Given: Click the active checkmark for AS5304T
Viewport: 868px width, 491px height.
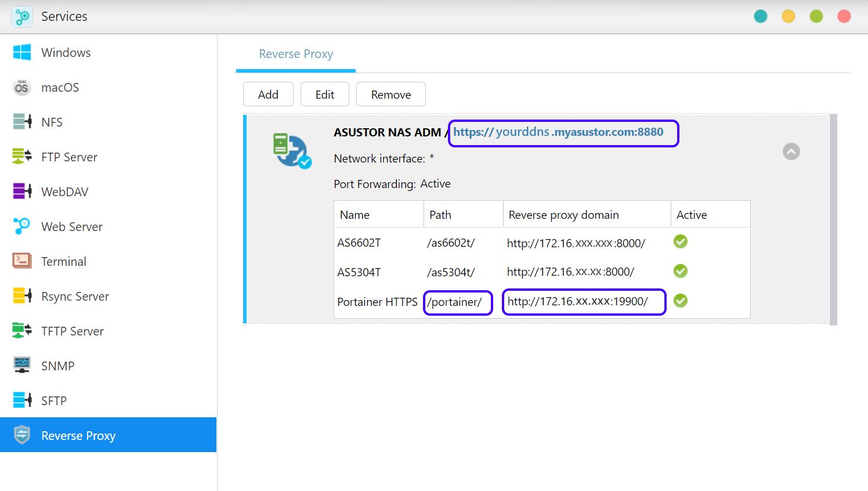Looking at the screenshot, I should [x=681, y=271].
